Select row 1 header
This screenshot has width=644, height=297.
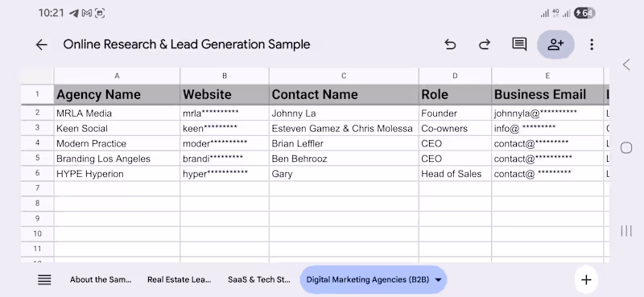click(37, 94)
